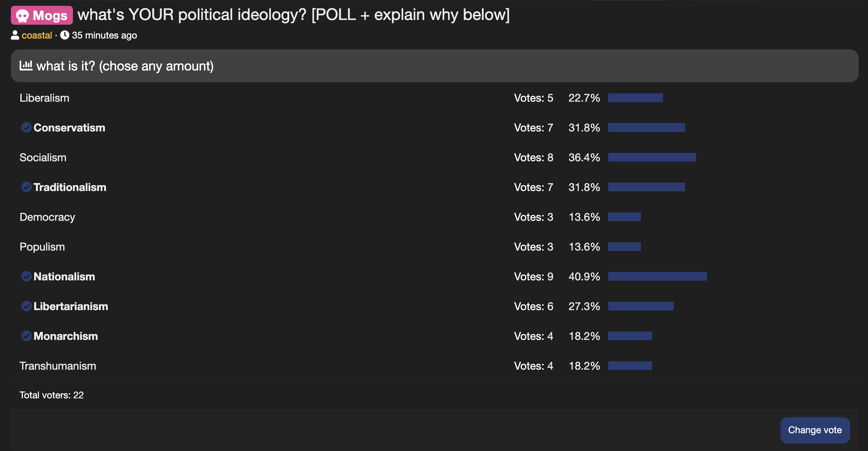Viewport: 868px width, 451px height.
Task: Click the checkmark icon beside Nationalism
Action: click(x=26, y=276)
